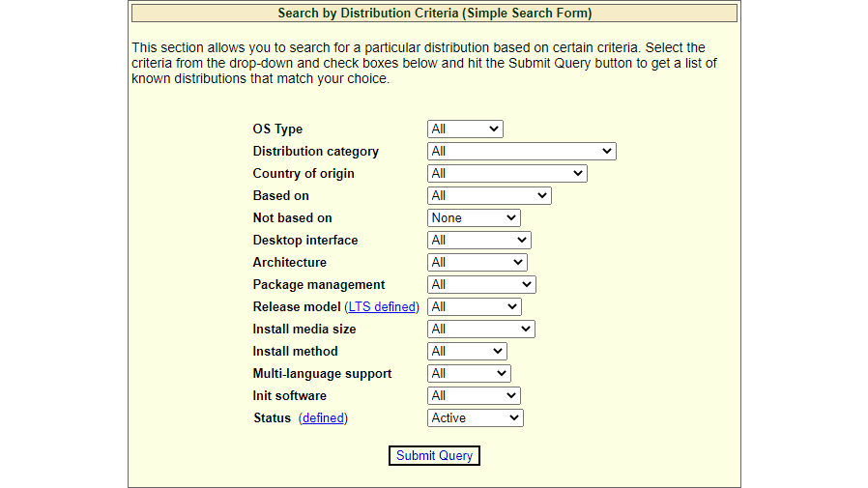Open the Install method dropdown
868x488 pixels.
pyautogui.click(x=467, y=352)
